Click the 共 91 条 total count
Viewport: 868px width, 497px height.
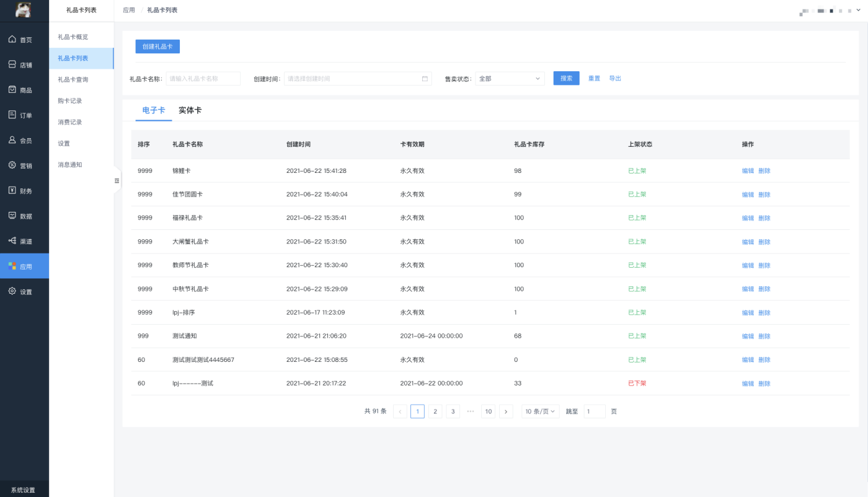pyautogui.click(x=376, y=411)
